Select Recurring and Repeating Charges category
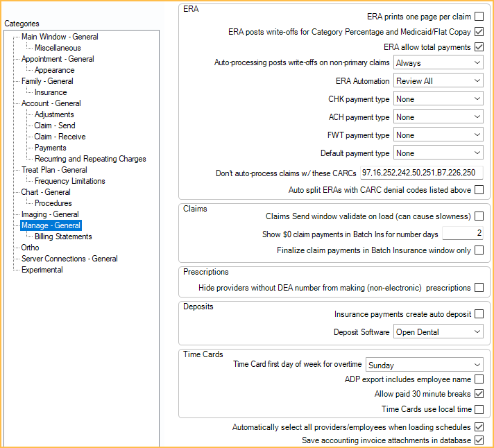The width and height of the screenshot is (494, 448). click(90, 159)
